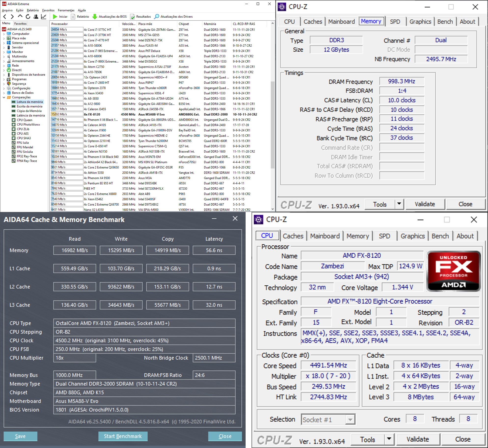Open Tools dropdown arrow in CPU tab CPU-Z window
This screenshot has width=488, height=448.
389,439
